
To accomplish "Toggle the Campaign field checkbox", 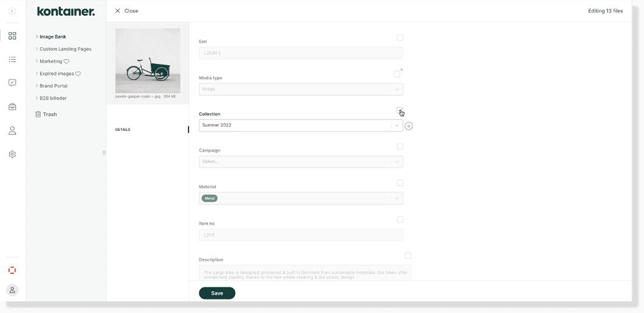I will 400,146.
